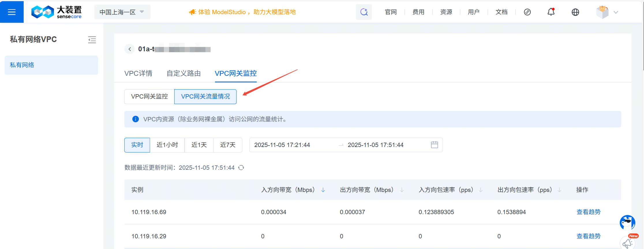Switch to the 自定义路由 tab
Image resolution: width=644 pixels, height=249 pixels.
tap(184, 73)
